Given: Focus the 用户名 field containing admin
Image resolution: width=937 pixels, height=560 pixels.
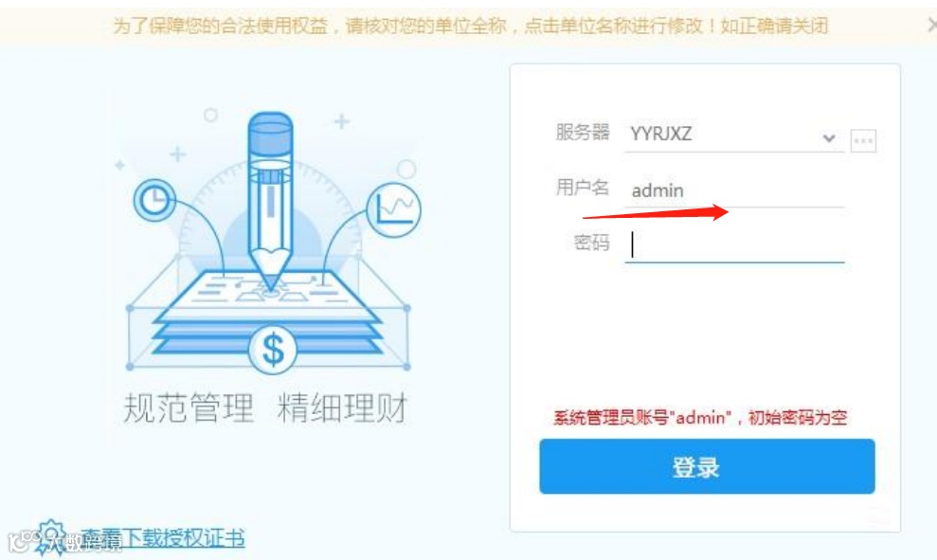Looking at the screenshot, I should click(734, 190).
